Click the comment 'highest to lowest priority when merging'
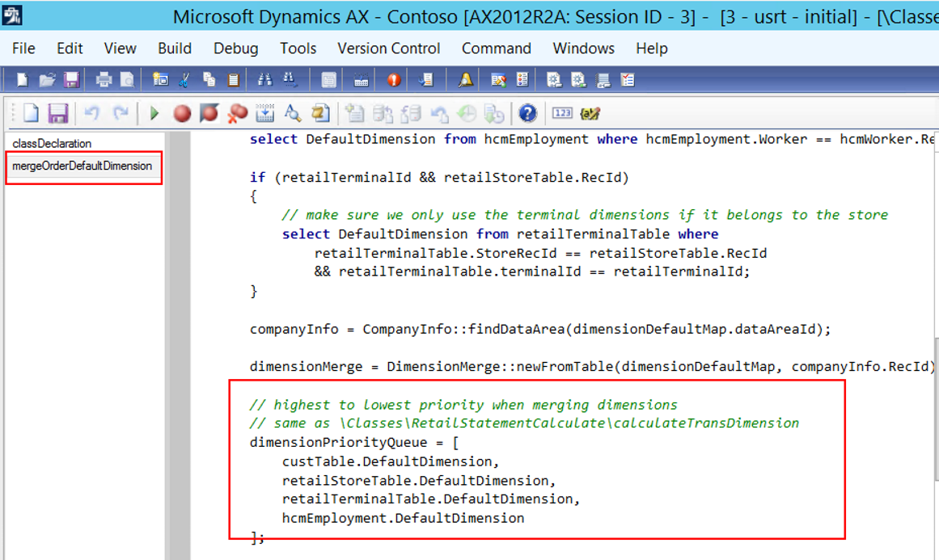Image resolution: width=939 pixels, height=560 pixels. (x=463, y=405)
